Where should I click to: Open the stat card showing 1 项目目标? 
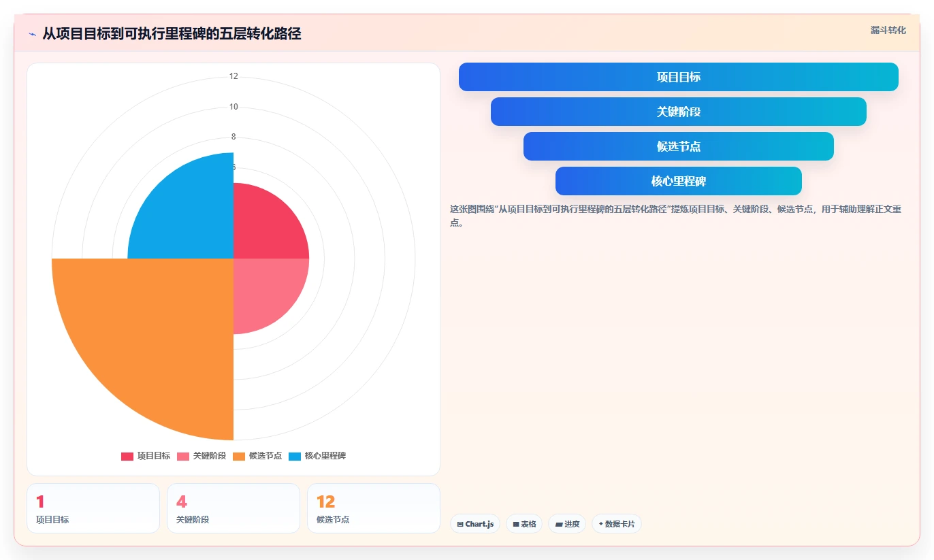pyautogui.click(x=93, y=508)
